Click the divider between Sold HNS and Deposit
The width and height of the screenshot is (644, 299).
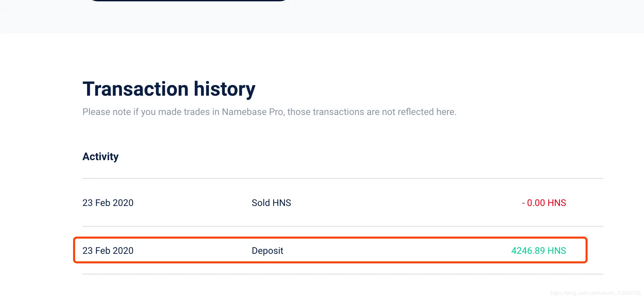(343, 226)
